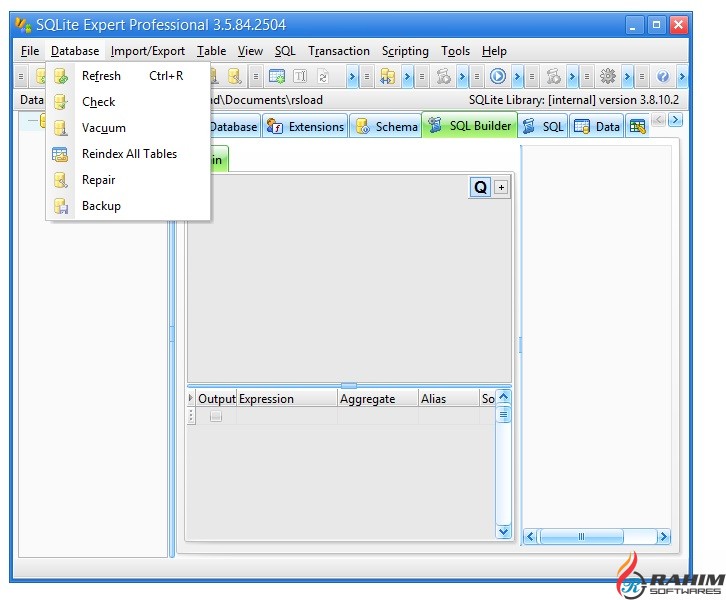
Task: Click the horizontal scrollbar thumb in right pane
Action: click(x=582, y=537)
